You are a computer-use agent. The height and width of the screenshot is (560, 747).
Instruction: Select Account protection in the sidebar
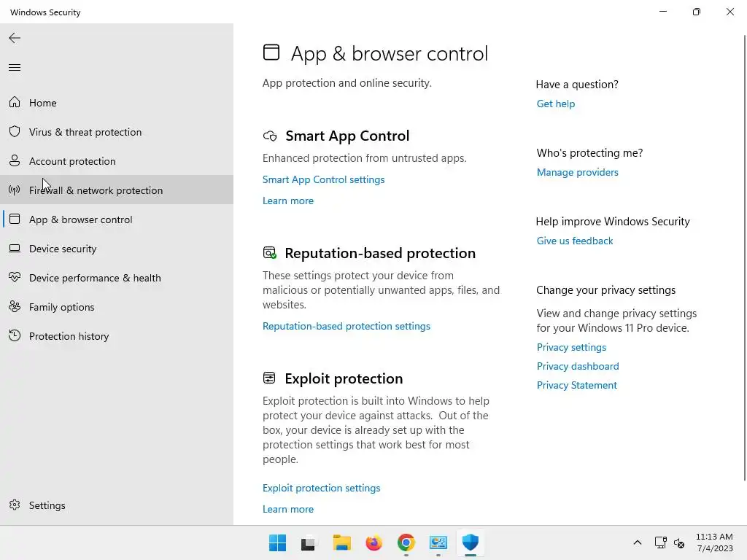click(x=117, y=161)
